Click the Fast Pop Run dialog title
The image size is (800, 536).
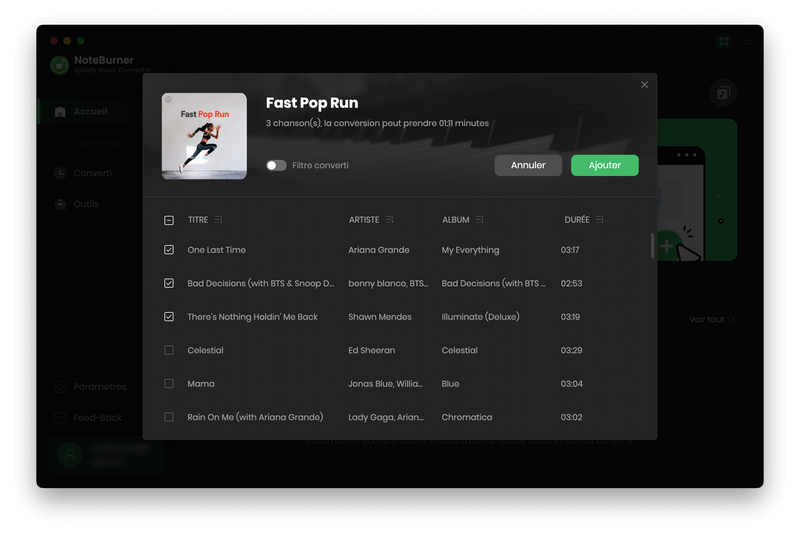(x=312, y=103)
